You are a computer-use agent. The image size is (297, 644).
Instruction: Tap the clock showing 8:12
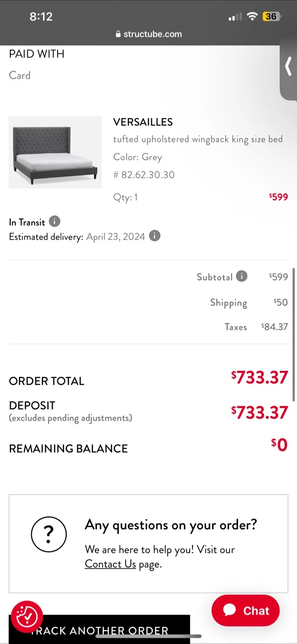click(x=41, y=17)
